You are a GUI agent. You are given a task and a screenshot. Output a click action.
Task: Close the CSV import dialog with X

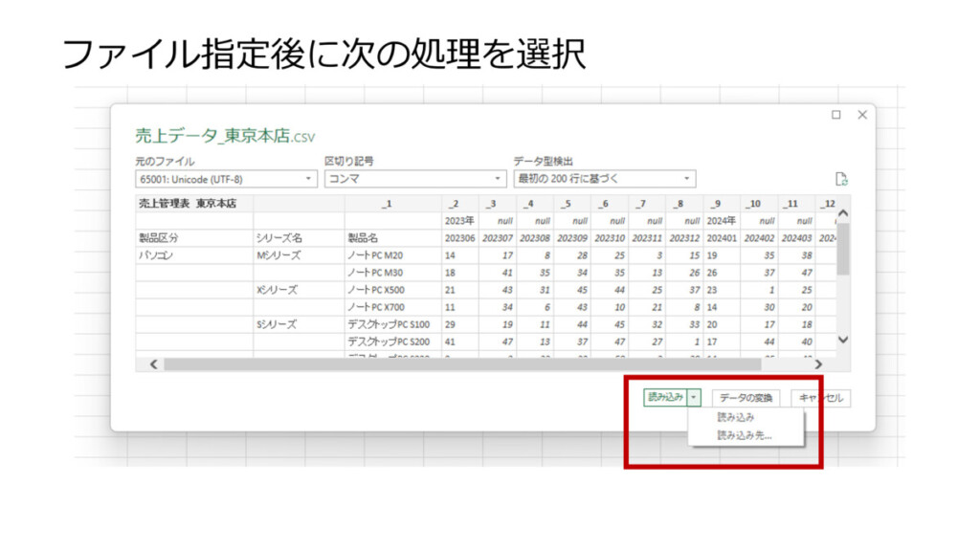(861, 115)
